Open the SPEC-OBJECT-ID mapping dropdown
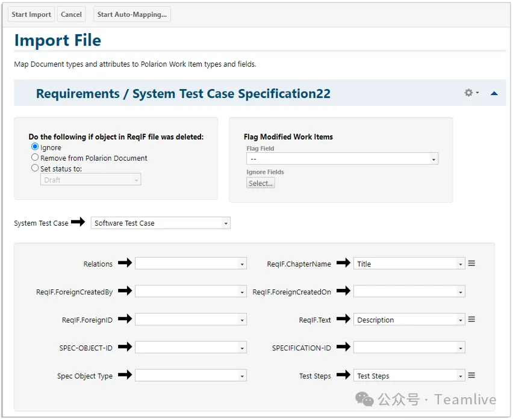The image size is (513, 420). [191, 347]
